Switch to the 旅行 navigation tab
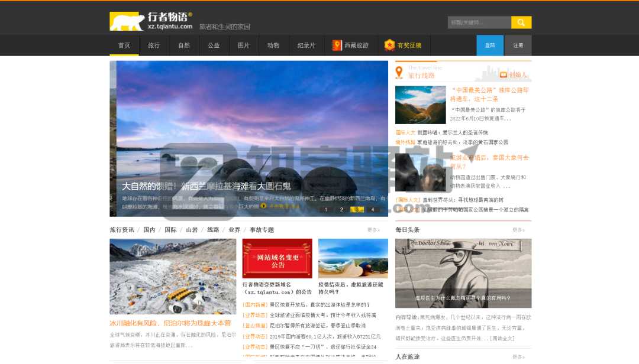 click(x=154, y=45)
